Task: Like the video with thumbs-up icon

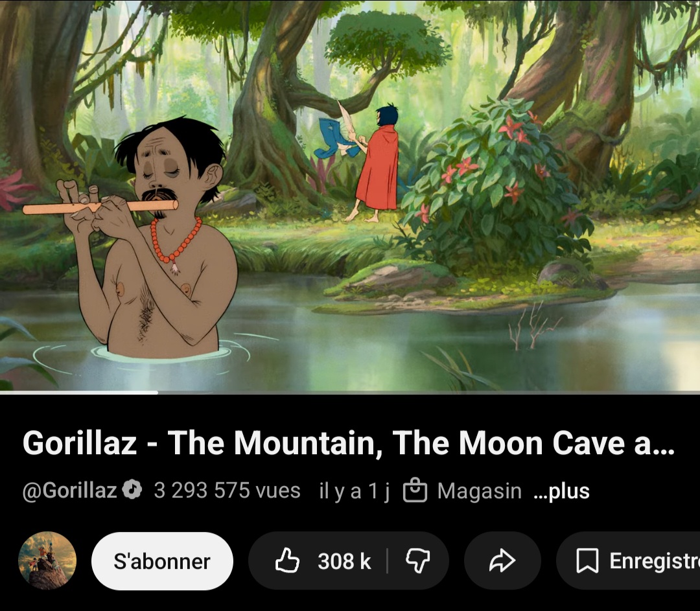Action: coord(287,560)
